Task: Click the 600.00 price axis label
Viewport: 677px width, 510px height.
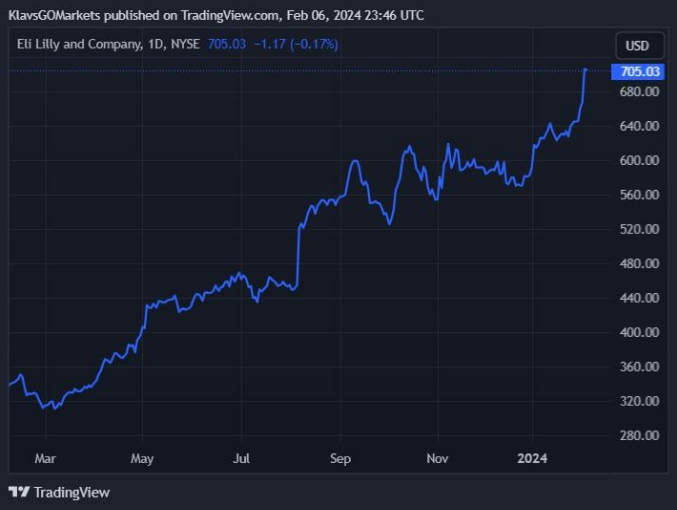Action: pos(639,160)
